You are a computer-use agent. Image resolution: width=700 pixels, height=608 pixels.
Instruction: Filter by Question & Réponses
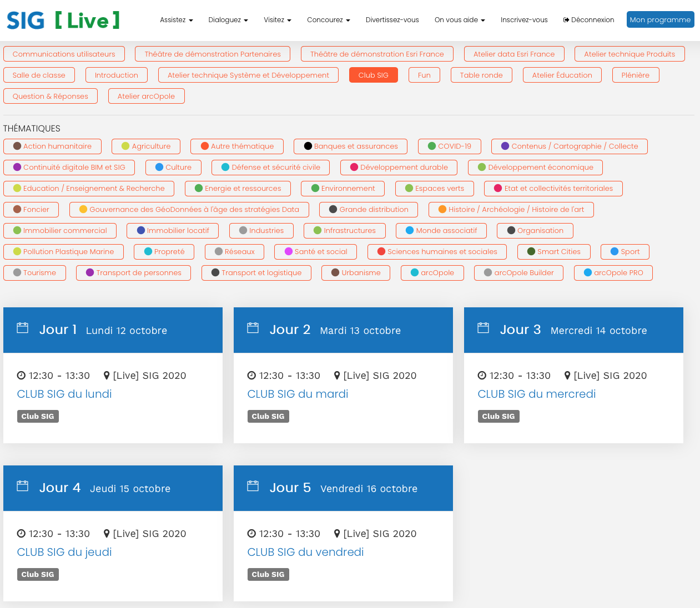[x=51, y=96]
